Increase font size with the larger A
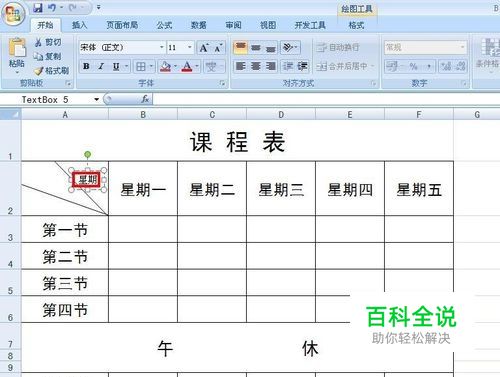 (x=204, y=48)
